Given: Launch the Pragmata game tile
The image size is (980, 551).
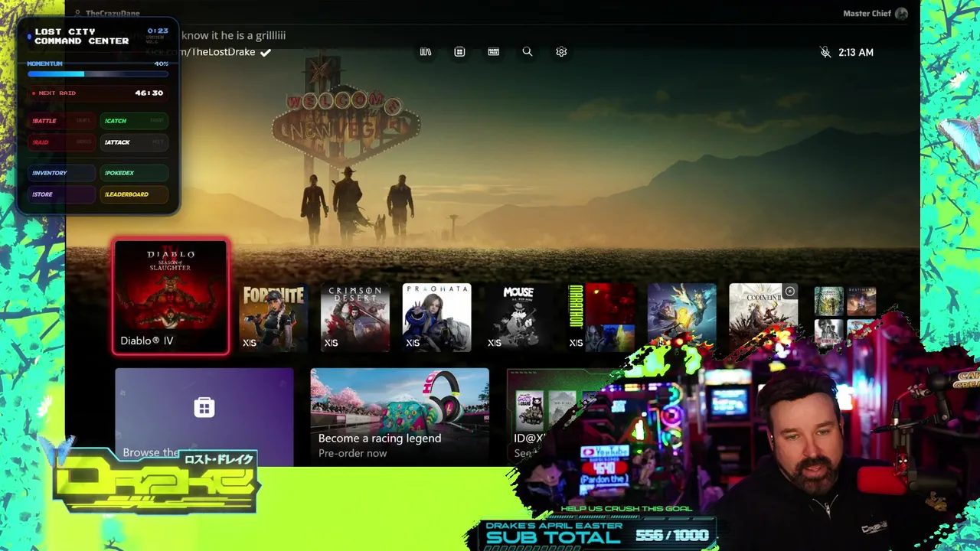Looking at the screenshot, I should 436,318.
